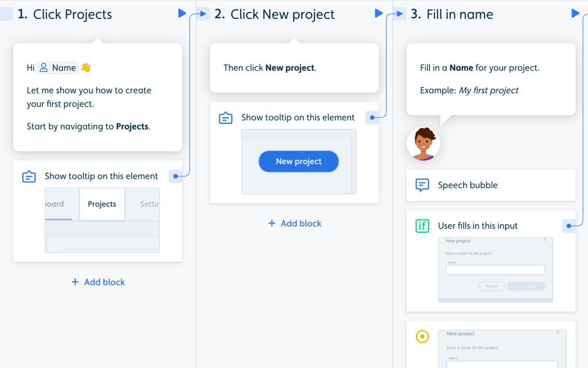
Task: Click Add block under step 1
Action: 98,282
